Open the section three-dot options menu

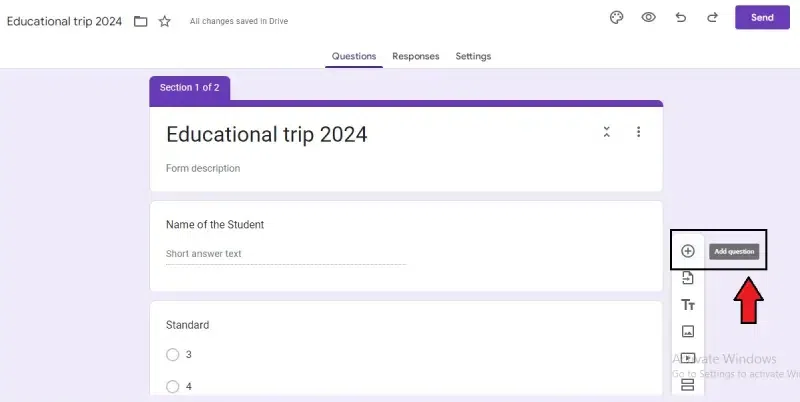point(638,132)
